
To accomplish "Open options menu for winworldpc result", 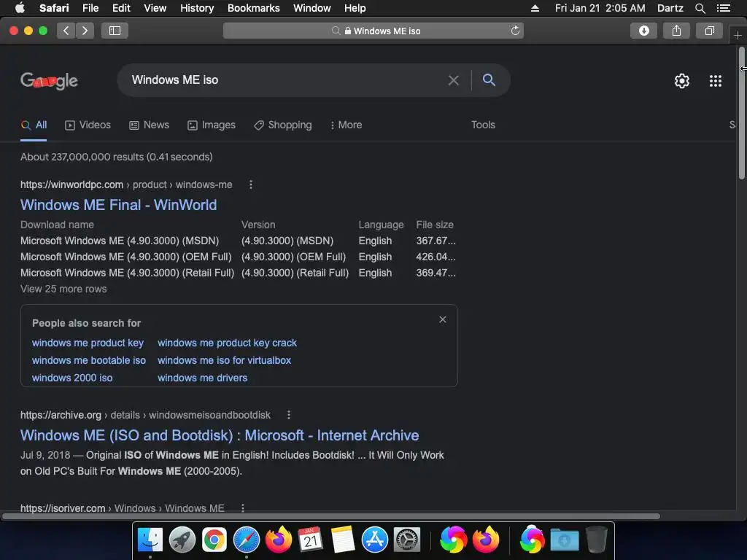I will (x=251, y=184).
